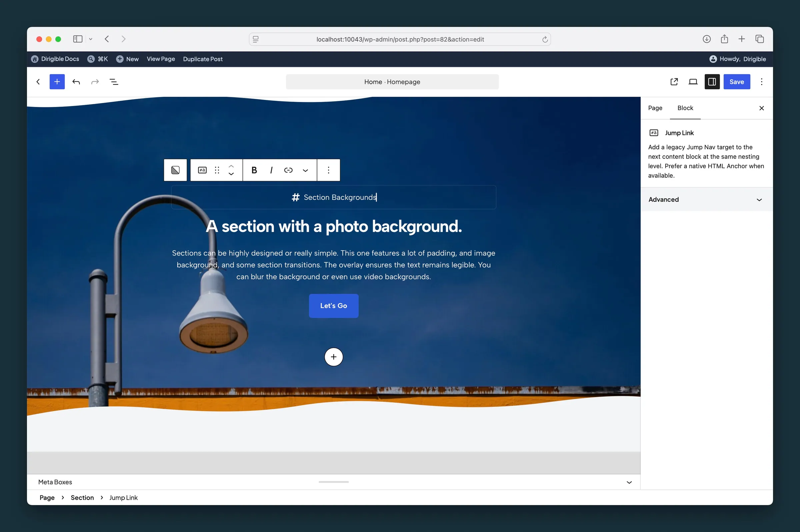
Task: Expand the Meta Boxes panel chevron
Action: click(x=629, y=482)
